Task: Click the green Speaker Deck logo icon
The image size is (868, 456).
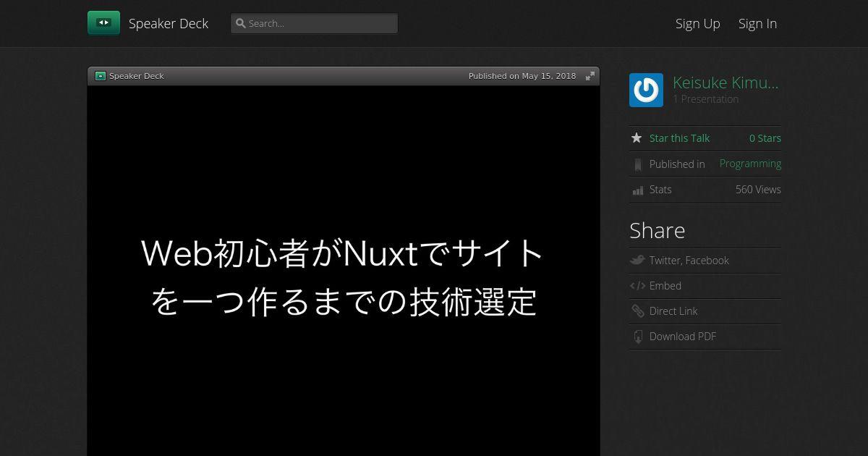Action: (103, 23)
